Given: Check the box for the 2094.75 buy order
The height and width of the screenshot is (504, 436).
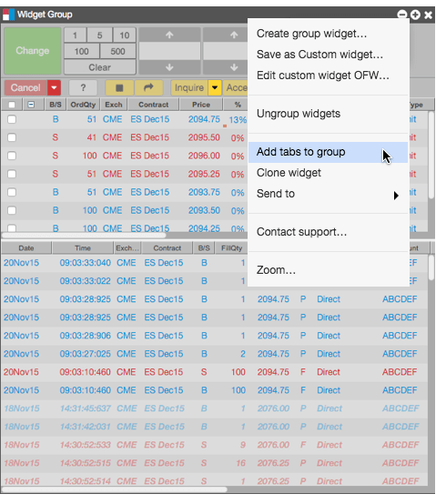Looking at the screenshot, I should (x=12, y=119).
